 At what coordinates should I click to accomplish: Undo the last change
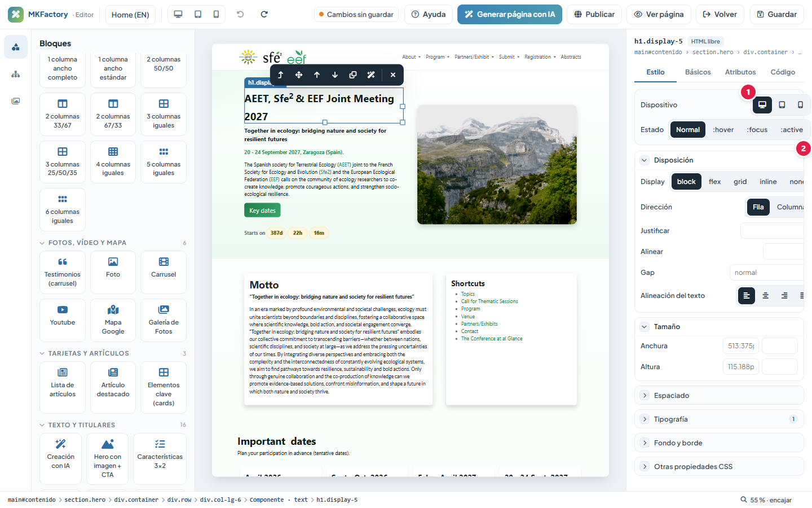pos(240,14)
